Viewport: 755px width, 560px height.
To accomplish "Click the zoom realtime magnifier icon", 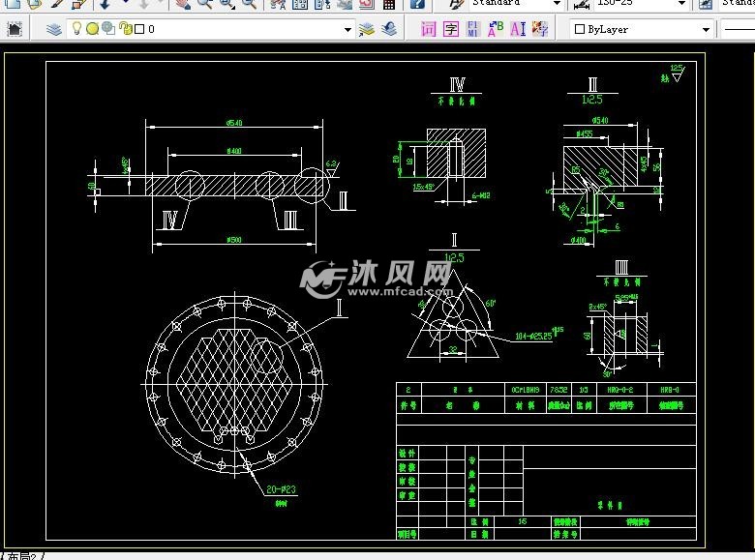I will 205,4.
